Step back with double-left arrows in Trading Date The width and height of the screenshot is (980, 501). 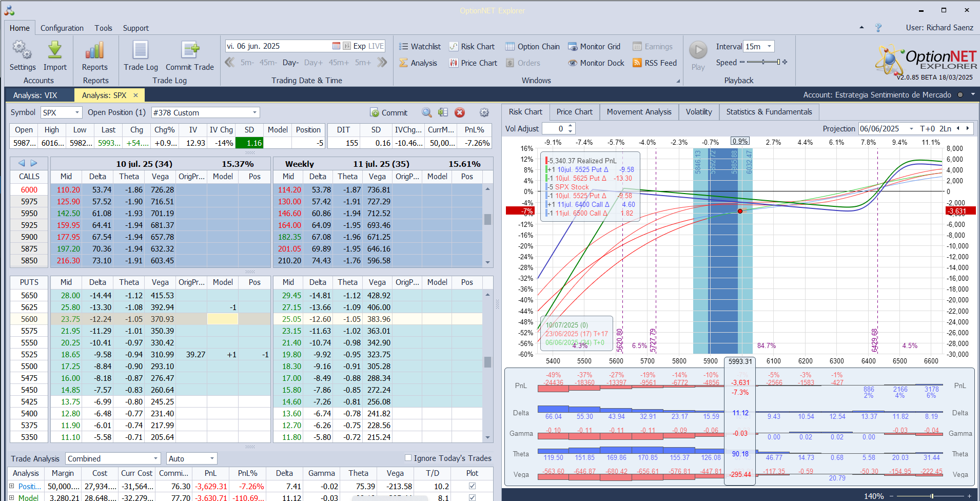pos(230,62)
